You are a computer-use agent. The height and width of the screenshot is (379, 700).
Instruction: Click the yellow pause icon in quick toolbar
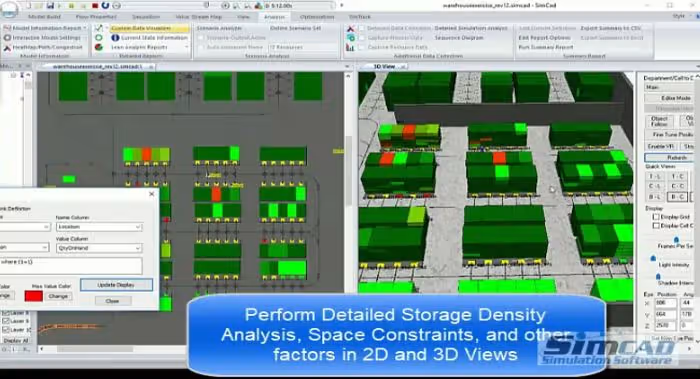pyautogui.click(x=72, y=6)
